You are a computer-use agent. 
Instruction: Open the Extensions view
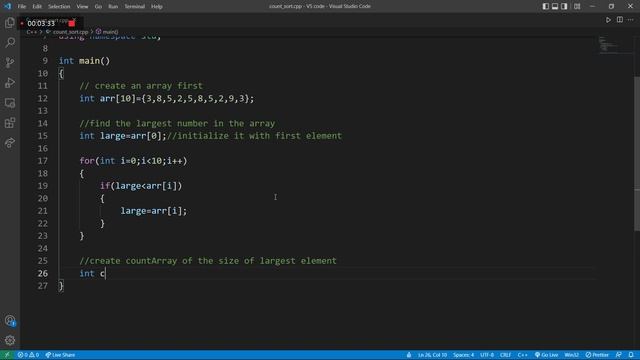10,123
